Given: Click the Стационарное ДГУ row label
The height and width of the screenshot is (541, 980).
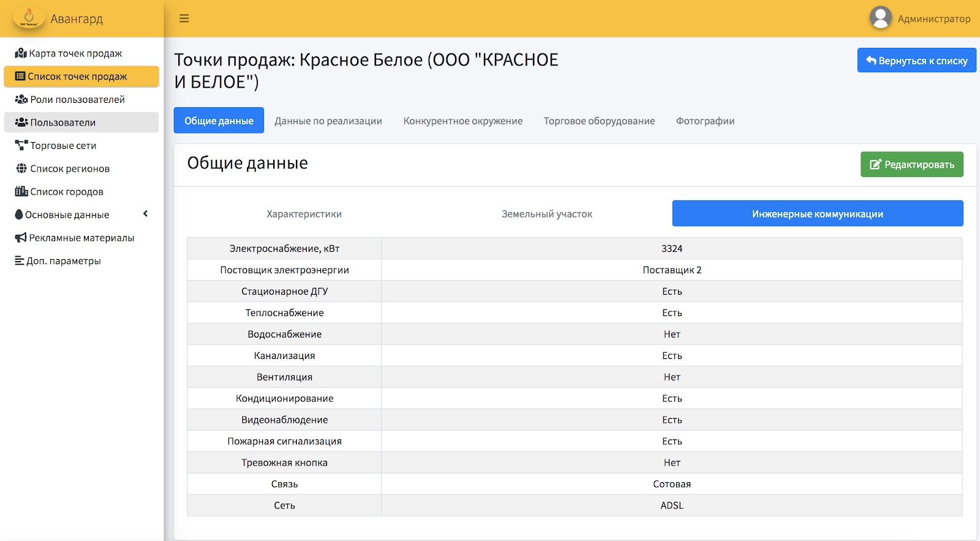Looking at the screenshot, I should 284,291.
